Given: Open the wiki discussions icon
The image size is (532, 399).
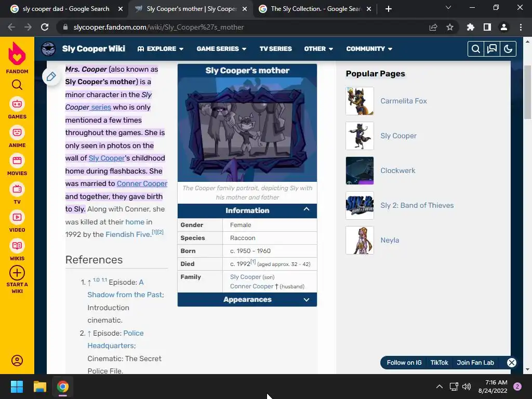Looking at the screenshot, I should point(491,49).
